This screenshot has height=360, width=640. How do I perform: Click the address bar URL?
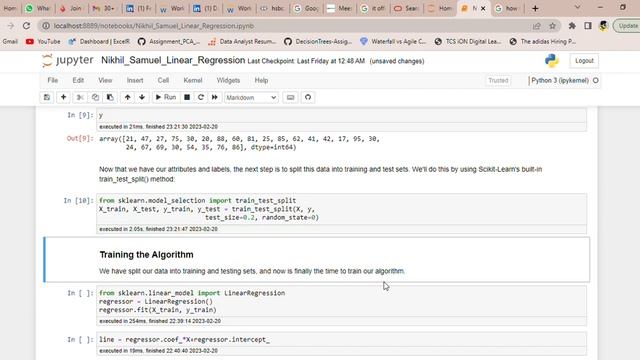(x=154, y=26)
